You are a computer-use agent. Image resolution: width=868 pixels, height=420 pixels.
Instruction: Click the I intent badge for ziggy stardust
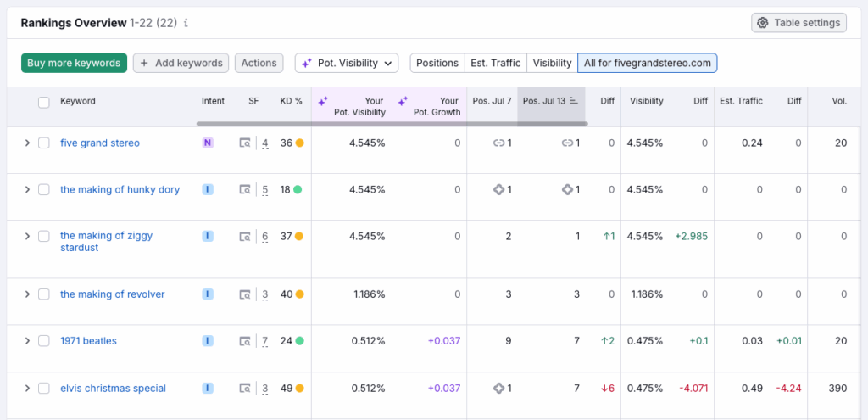coord(208,236)
